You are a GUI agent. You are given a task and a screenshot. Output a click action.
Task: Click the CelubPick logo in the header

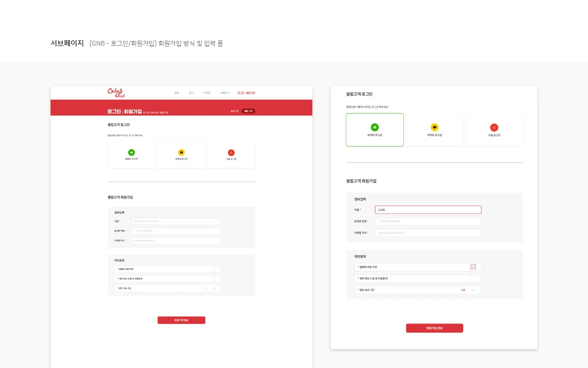tap(116, 92)
